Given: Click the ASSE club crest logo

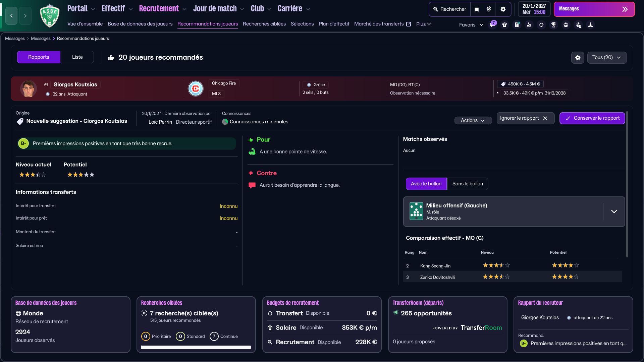Looking at the screenshot, I should coord(50,16).
